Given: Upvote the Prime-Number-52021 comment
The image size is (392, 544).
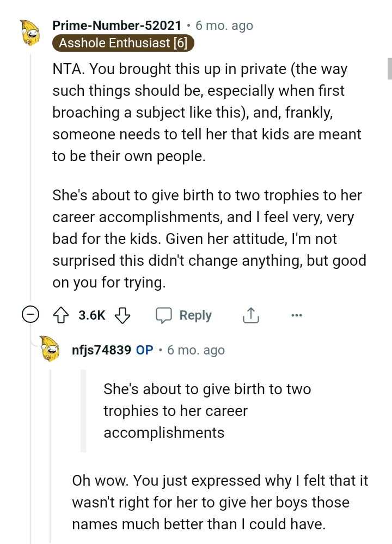Looking at the screenshot, I should [60, 315].
